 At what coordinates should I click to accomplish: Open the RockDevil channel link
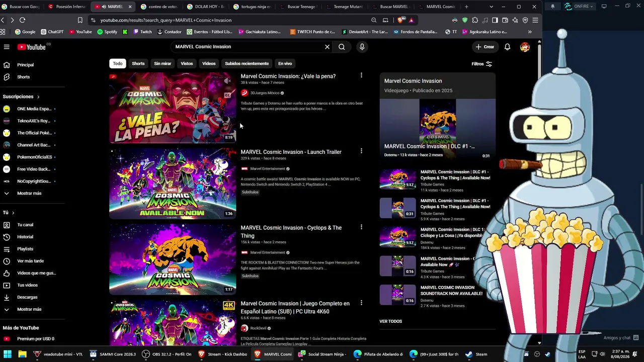click(x=258, y=328)
